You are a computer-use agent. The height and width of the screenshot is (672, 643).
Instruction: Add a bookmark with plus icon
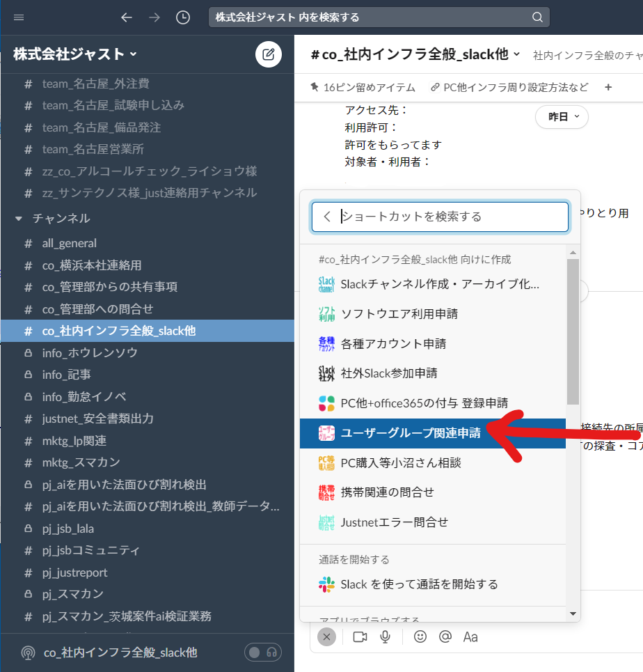coord(608,88)
